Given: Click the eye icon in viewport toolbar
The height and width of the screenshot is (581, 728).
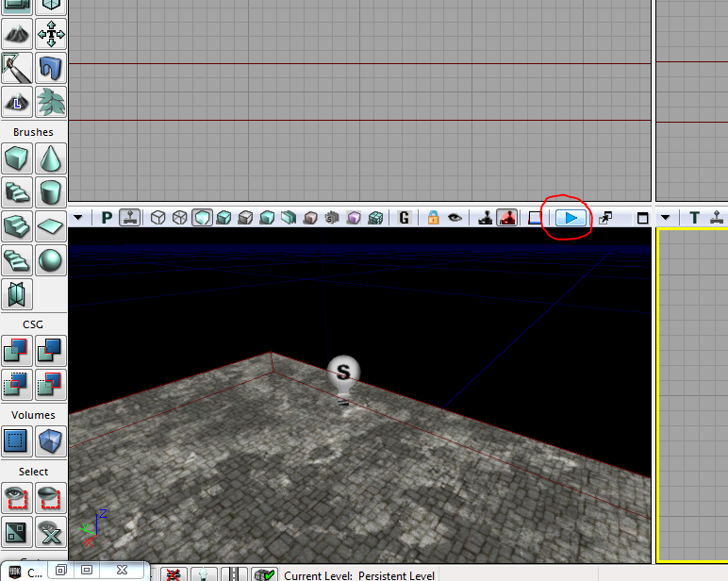Looking at the screenshot, I should click(455, 217).
